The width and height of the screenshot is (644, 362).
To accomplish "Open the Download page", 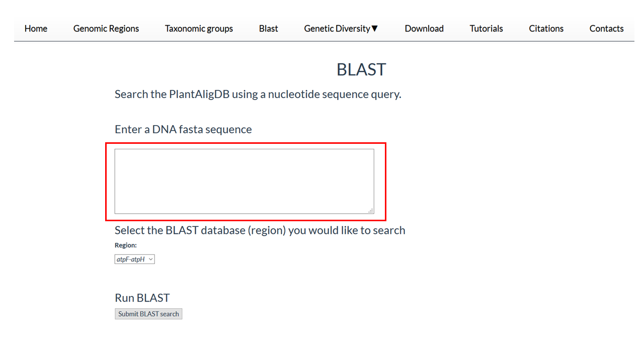I will pos(424,29).
